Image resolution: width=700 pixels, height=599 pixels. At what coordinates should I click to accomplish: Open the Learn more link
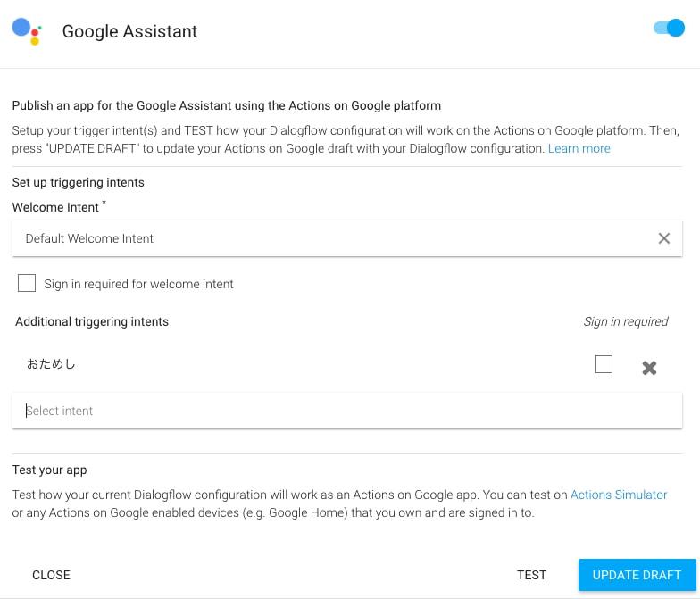[579, 148]
